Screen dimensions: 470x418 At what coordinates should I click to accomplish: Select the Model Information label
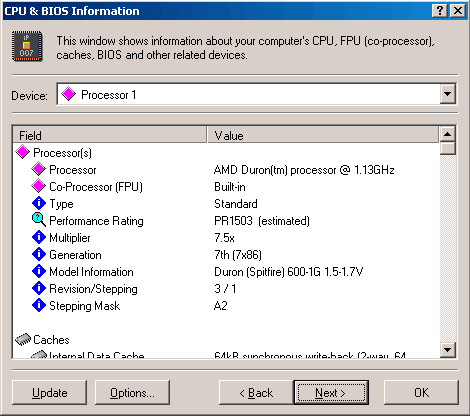[x=91, y=272]
